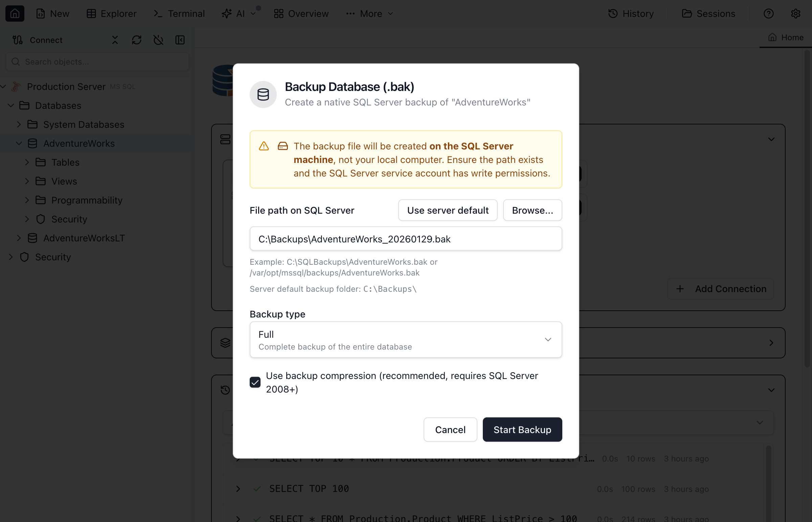Open the Backup type dropdown
This screenshot has height=522, width=812.
(406, 340)
